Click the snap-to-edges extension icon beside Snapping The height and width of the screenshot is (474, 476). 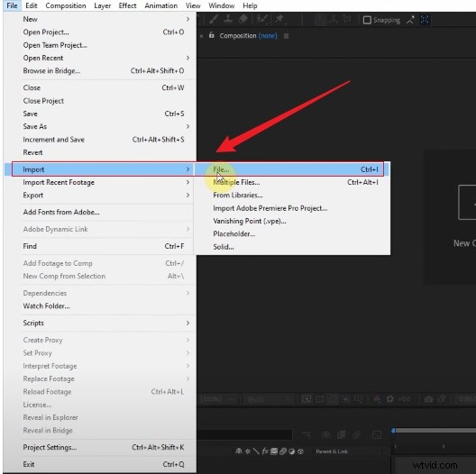pyautogui.click(x=410, y=21)
